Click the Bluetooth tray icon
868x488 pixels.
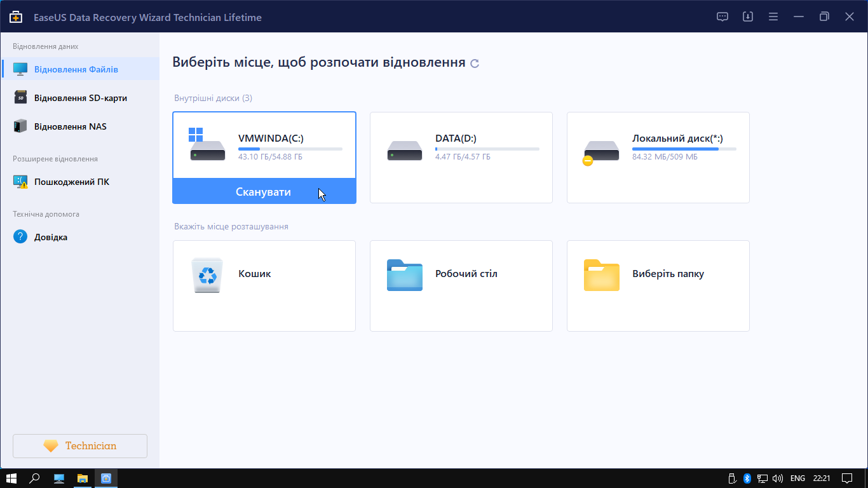(x=748, y=478)
